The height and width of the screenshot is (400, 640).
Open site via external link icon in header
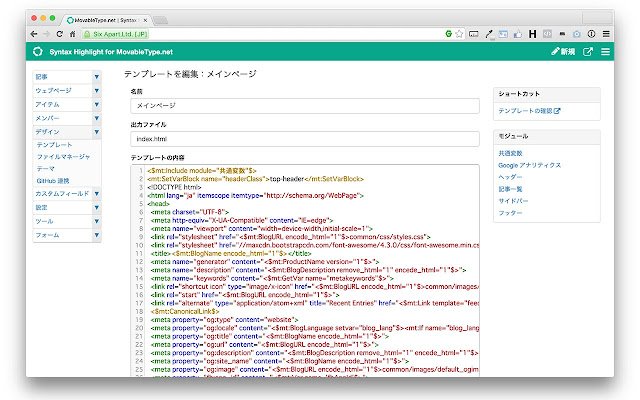[588, 51]
